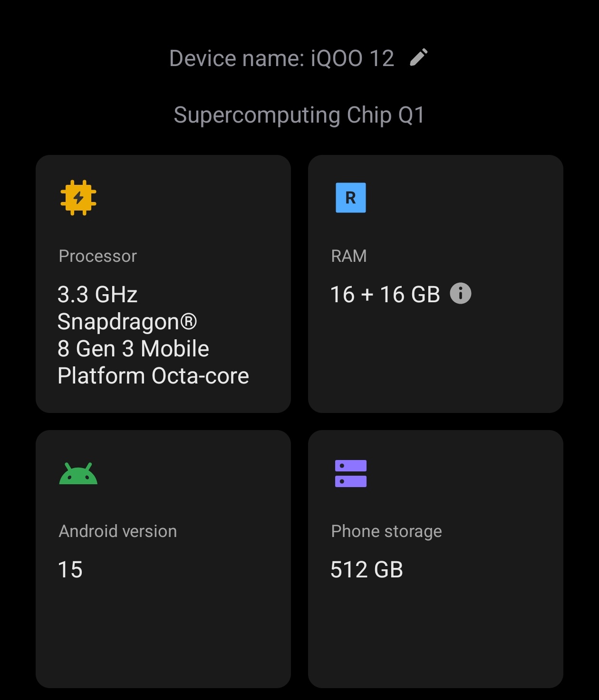
Task: Click 'Platform Octa-core' line in the processor card
Action: tap(153, 376)
